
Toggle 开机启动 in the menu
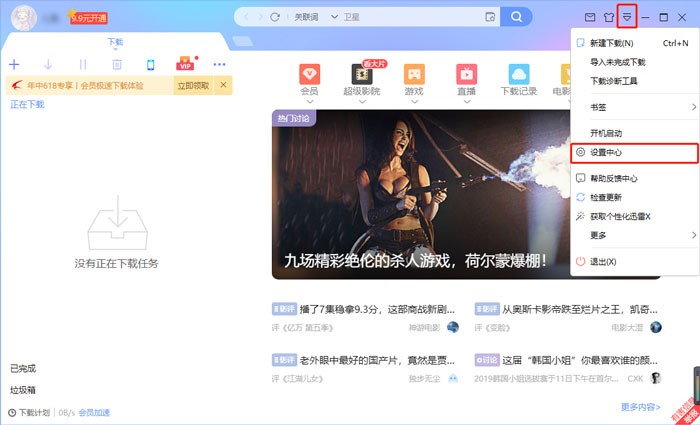tap(634, 133)
